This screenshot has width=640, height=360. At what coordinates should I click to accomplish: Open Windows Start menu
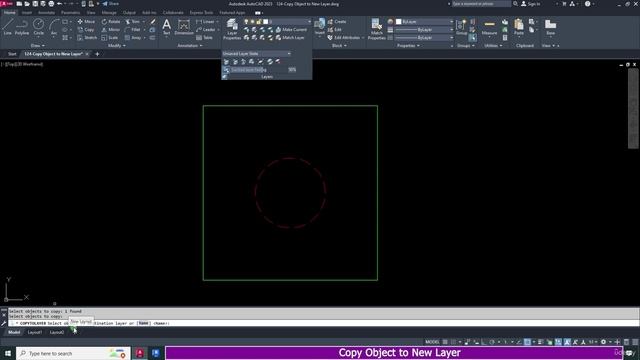[8, 353]
